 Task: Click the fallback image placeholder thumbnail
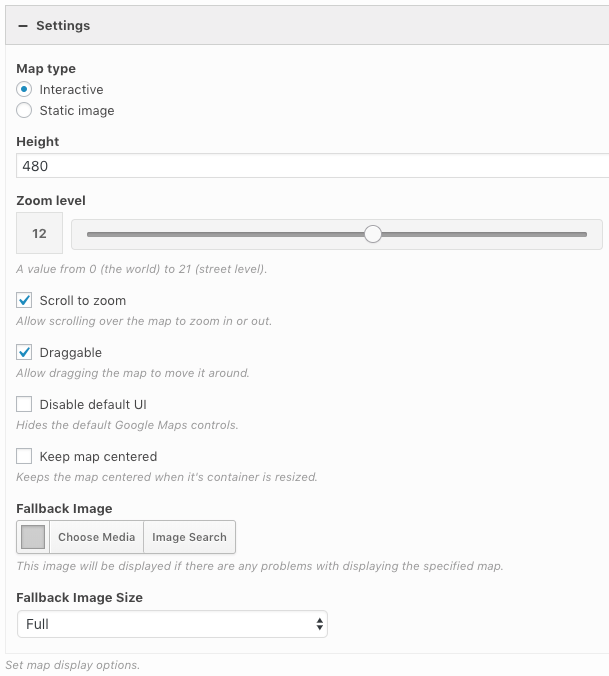[x=33, y=537]
